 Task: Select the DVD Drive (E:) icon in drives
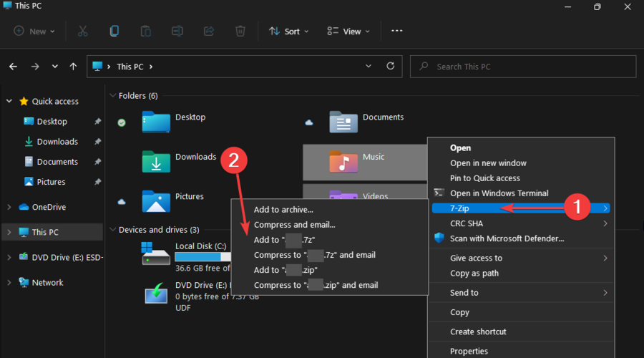point(156,294)
